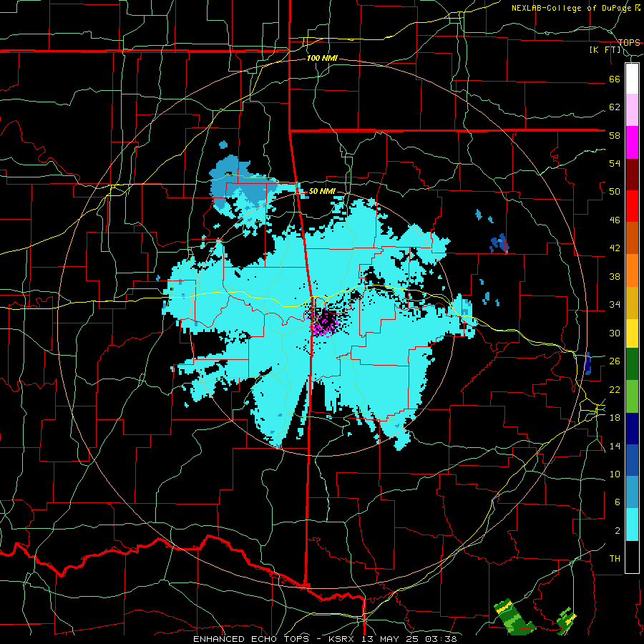Click the bright red legend swatch
The width and height of the screenshot is (644, 644).
tap(632, 206)
